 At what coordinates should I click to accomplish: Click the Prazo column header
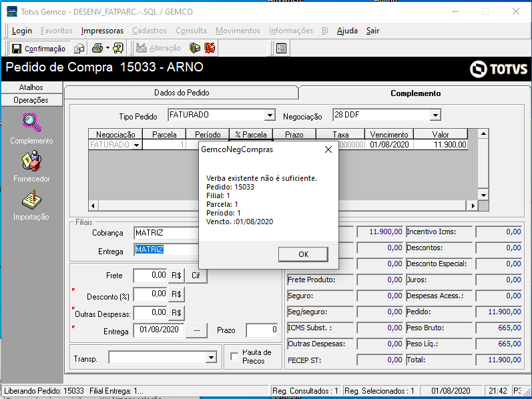294,134
